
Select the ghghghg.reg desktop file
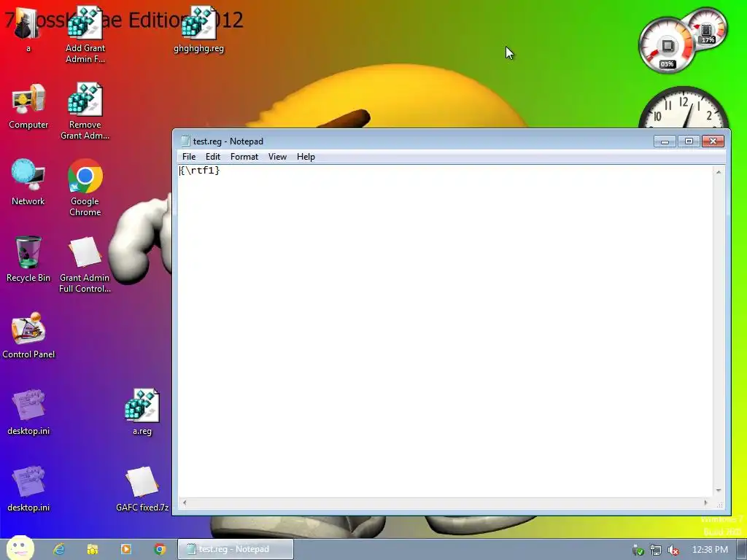click(198, 29)
